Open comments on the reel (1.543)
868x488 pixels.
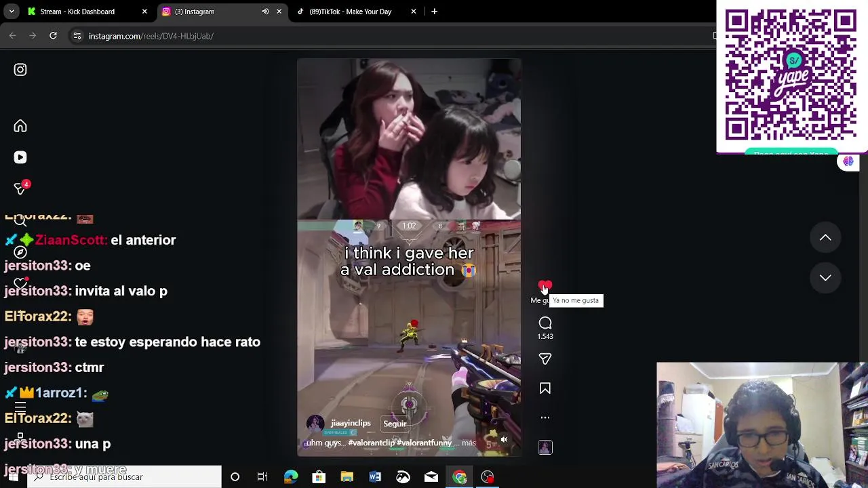point(545,323)
